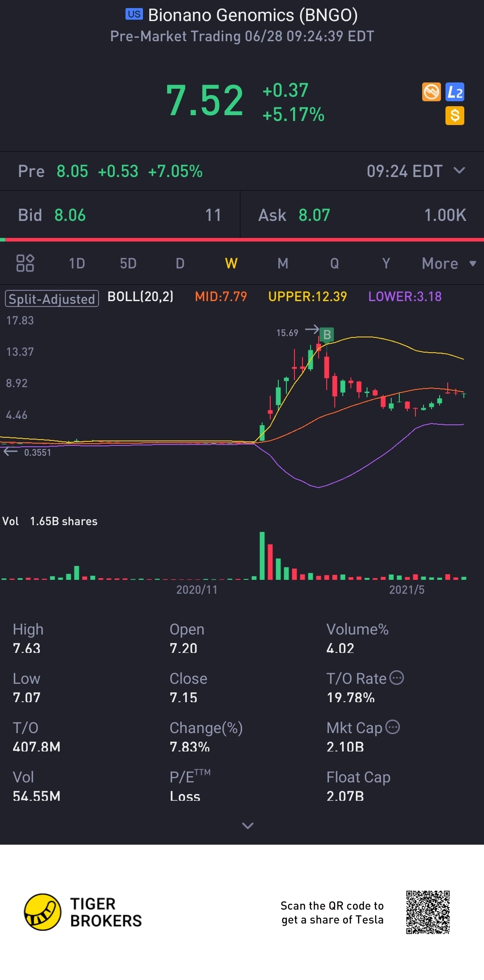Viewport: 484px width, 980px height.
Task: Tap the yellow dollar sign icon
Action: (455, 116)
